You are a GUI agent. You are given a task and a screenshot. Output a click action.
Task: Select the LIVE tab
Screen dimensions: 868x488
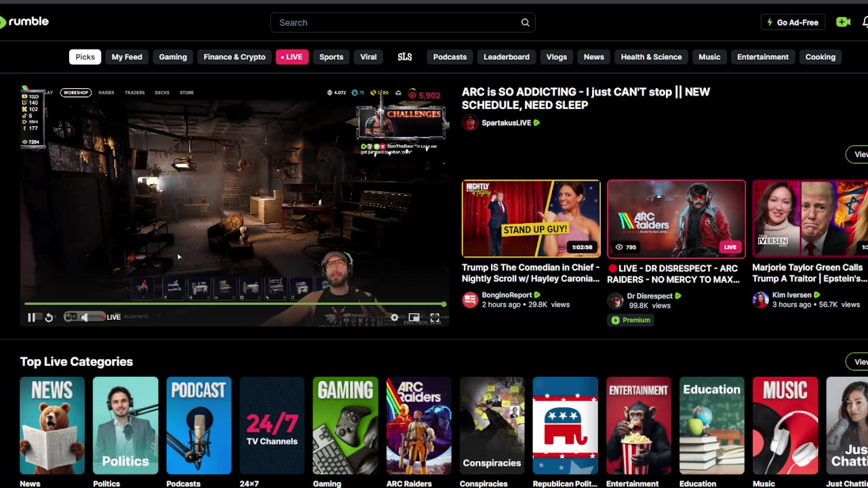point(292,57)
